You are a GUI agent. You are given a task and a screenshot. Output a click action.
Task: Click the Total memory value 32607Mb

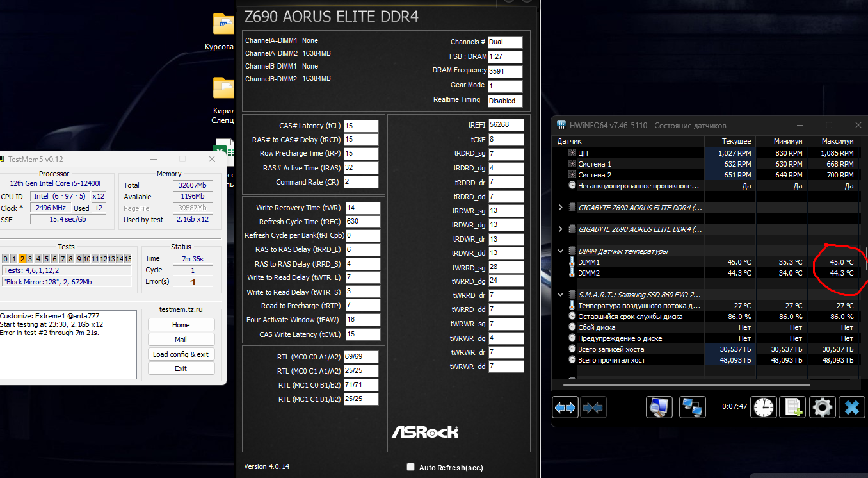pos(192,185)
